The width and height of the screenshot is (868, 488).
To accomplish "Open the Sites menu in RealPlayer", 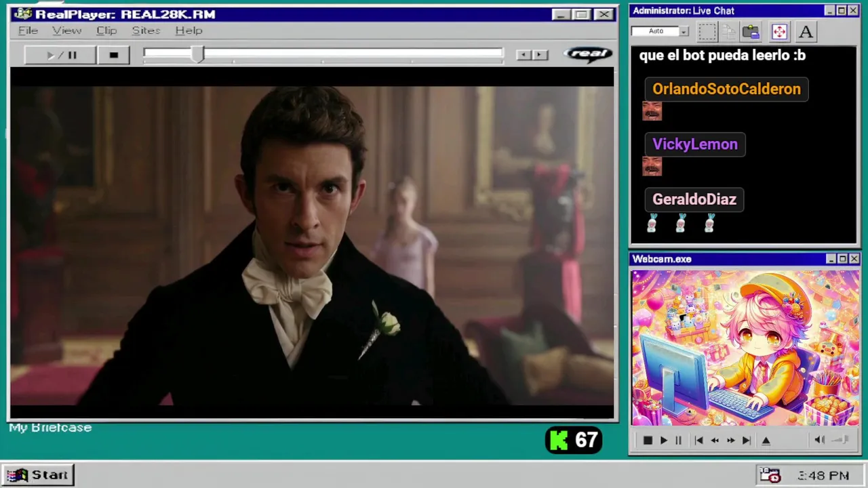I will point(146,30).
